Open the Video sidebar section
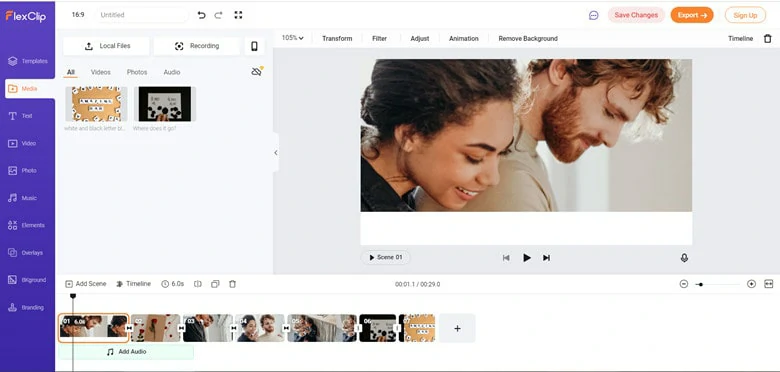This screenshot has height=372, width=780. [x=22, y=143]
